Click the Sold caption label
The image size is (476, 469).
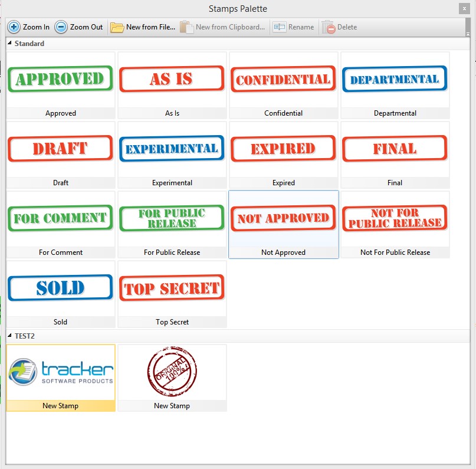pyautogui.click(x=60, y=322)
